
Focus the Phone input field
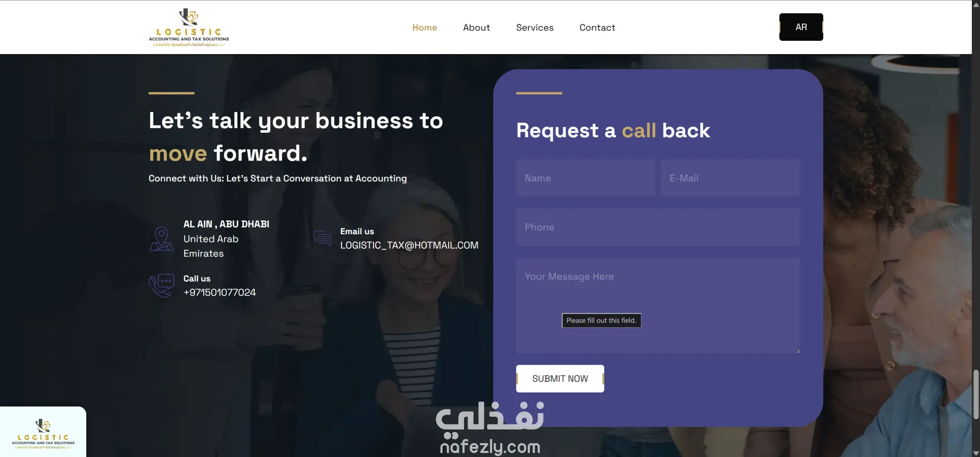(x=658, y=227)
